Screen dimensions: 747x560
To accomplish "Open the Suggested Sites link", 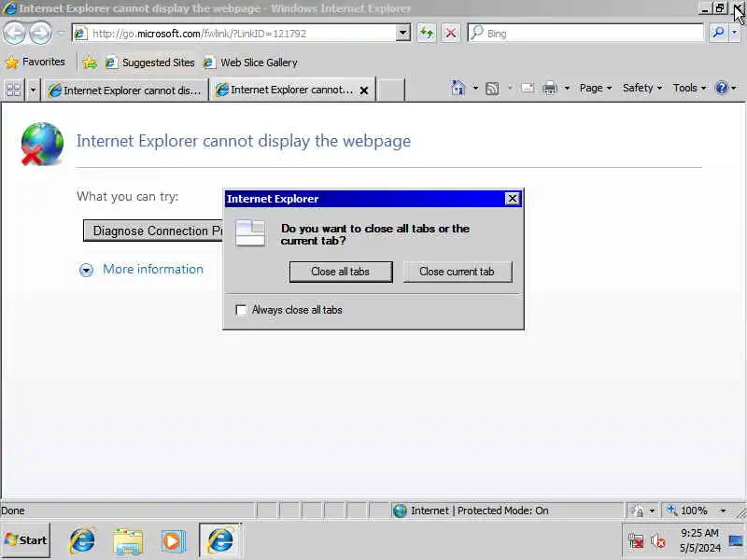I will 150,63.
